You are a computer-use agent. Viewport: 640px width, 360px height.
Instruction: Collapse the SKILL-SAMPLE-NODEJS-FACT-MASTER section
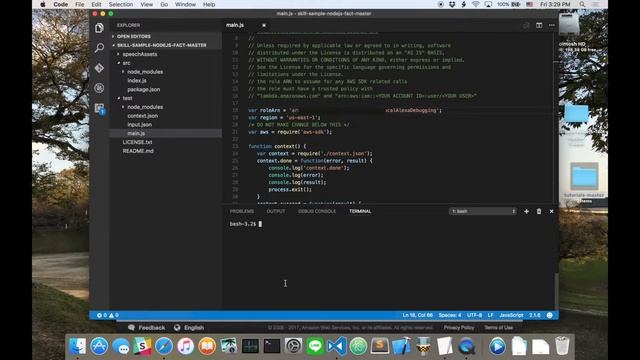click(162, 45)
